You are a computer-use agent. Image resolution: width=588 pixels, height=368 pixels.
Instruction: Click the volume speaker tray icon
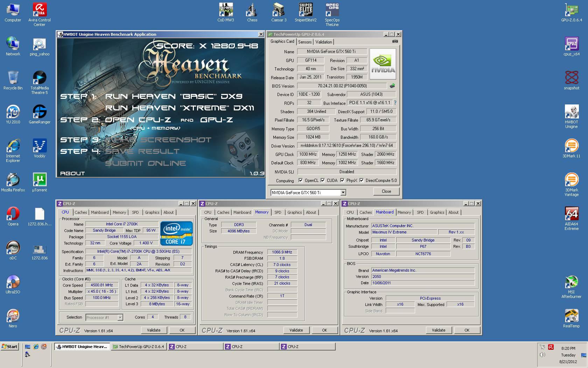click(542, 355)
